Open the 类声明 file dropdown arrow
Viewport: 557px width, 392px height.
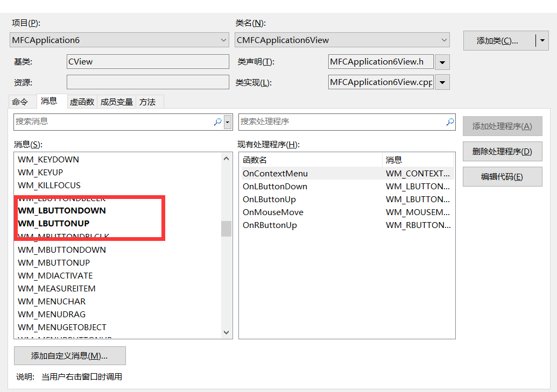coord(442,62)
